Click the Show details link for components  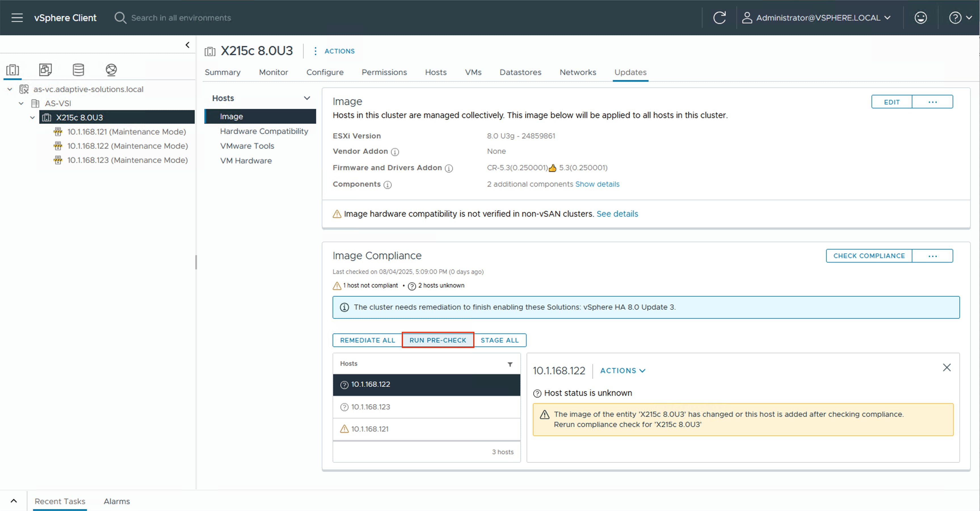597,184
